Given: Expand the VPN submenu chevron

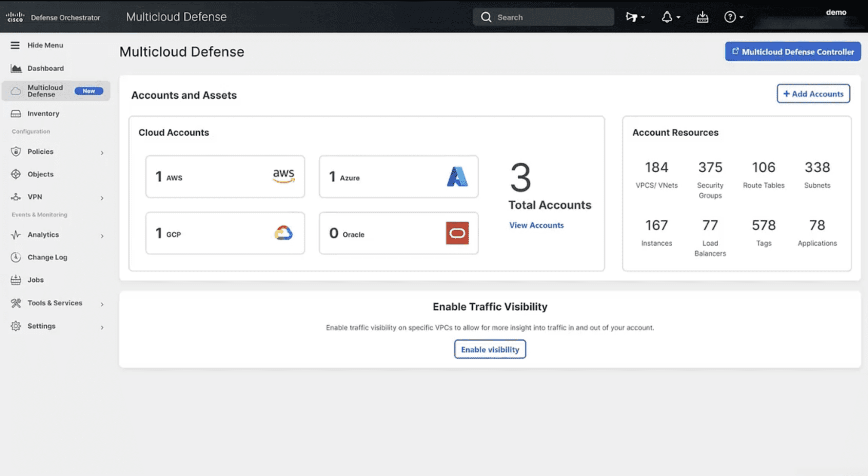Looking at the screenshot, I should click(x=102, y=198).
